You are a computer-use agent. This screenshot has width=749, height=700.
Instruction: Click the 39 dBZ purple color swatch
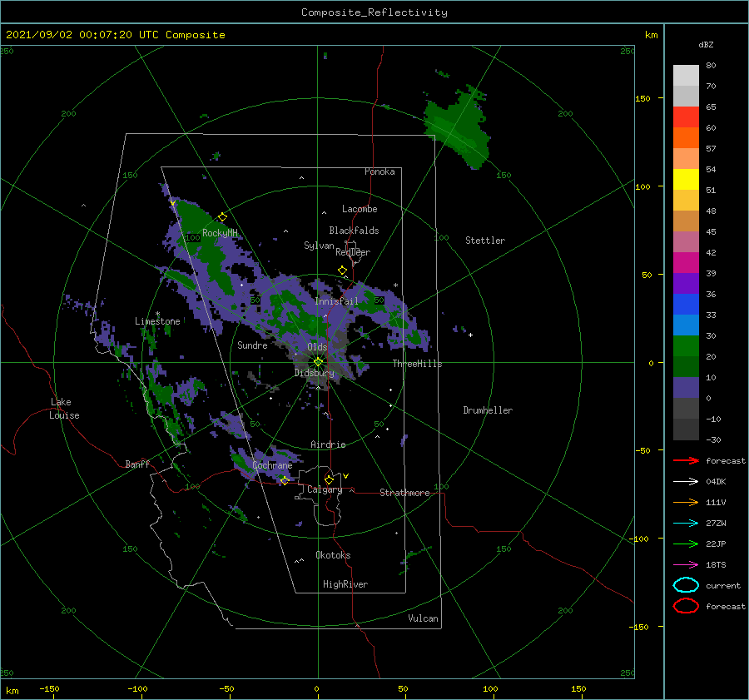point(686,283)
